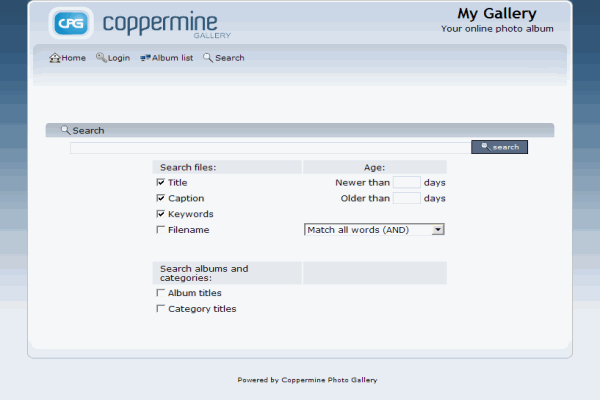
Task: Focus the Newer than days field
Action: click(406, 183)
